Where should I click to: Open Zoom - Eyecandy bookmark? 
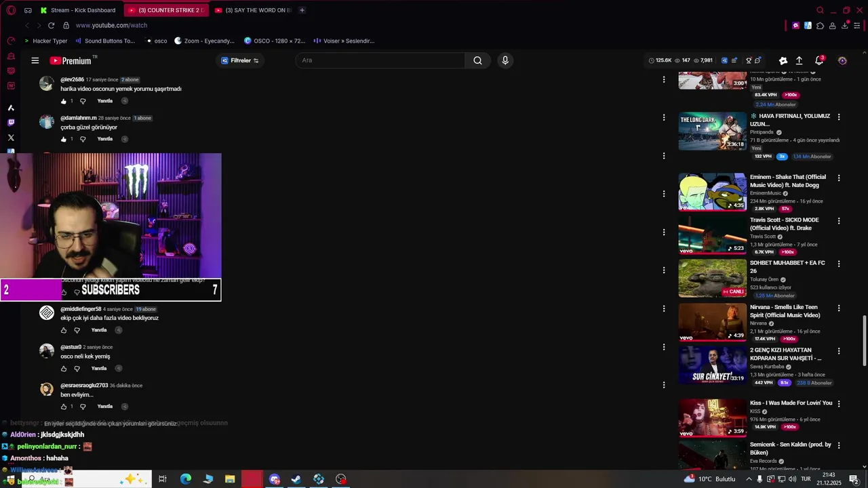[x=204, y=41]
